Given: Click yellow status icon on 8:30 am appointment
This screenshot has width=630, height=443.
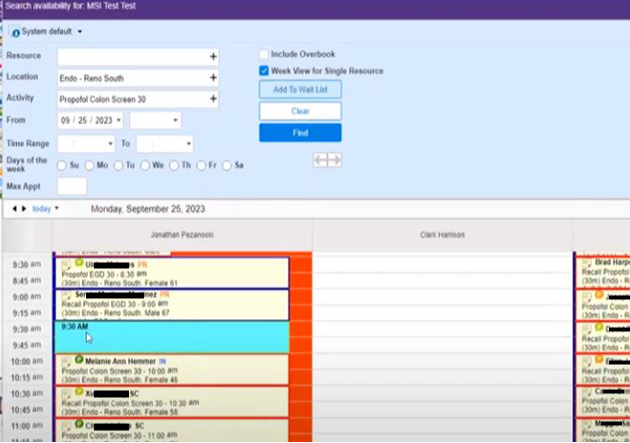Looking at the screenshot, I should [79, 263].
